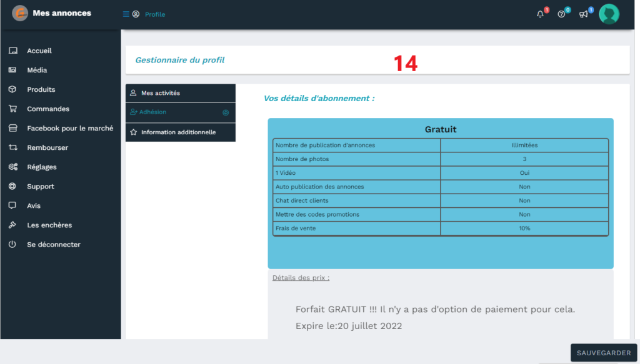Open the announcements megaphone icon
The width and height of the screenshot is (640, 364).
pos(583,14)
